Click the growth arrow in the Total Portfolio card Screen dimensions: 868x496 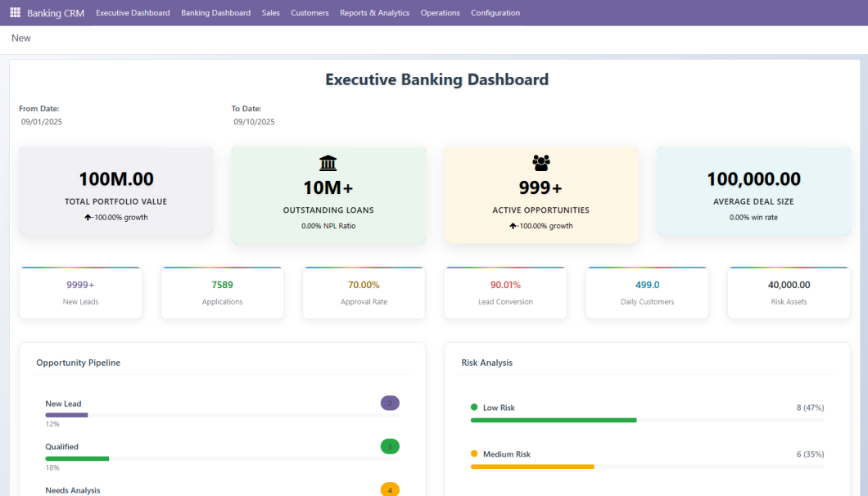[x=88, y=218]
